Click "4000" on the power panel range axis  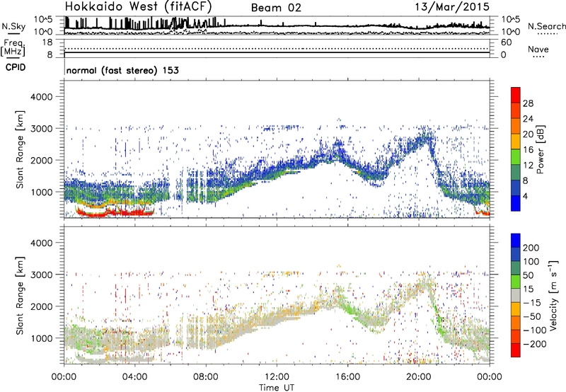tap(42, 97)
